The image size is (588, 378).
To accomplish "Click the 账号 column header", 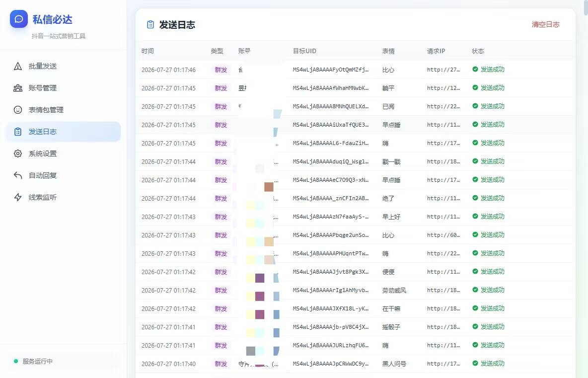I will pyautogui.click(x=244, y=51).
